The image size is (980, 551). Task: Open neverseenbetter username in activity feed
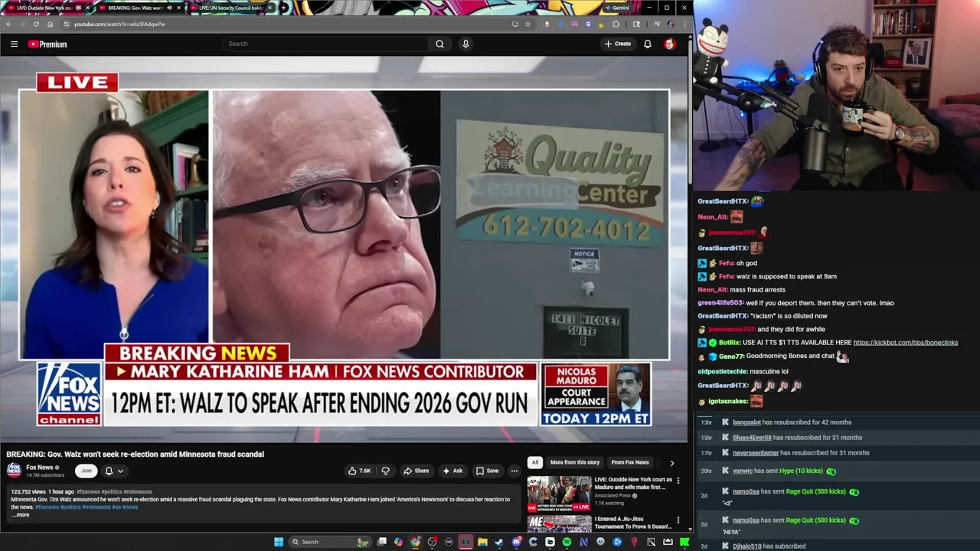click(756, 453)
